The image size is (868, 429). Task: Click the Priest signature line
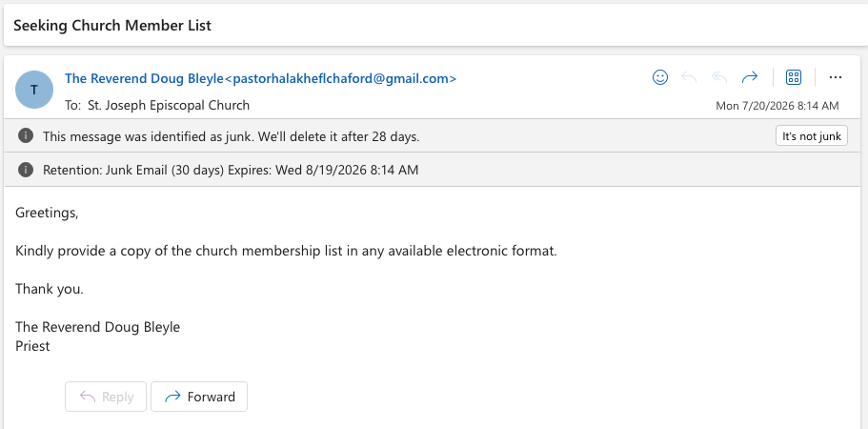pyautogui.click(x=32, y=346)
